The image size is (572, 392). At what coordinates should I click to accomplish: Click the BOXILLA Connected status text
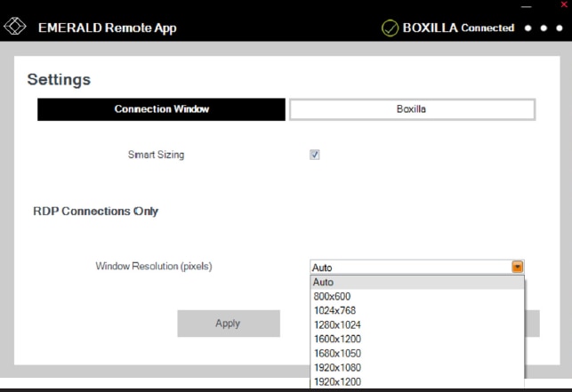point(458,28)
